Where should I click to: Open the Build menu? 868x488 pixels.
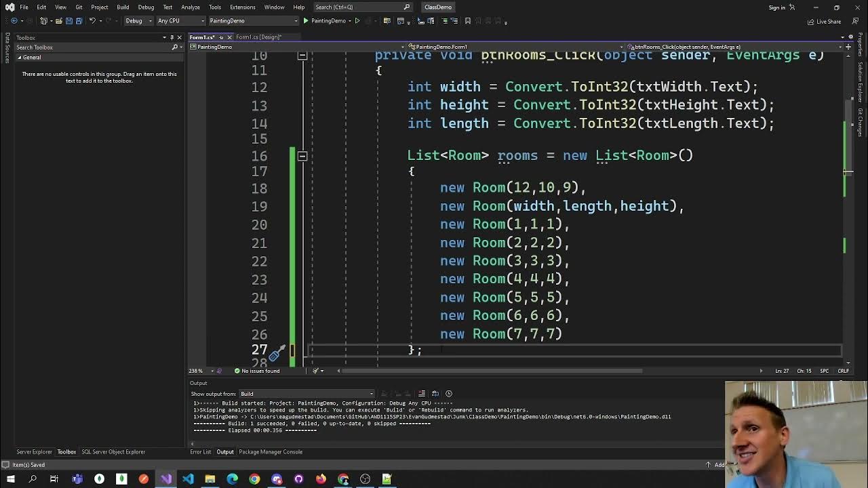point(123,7)
